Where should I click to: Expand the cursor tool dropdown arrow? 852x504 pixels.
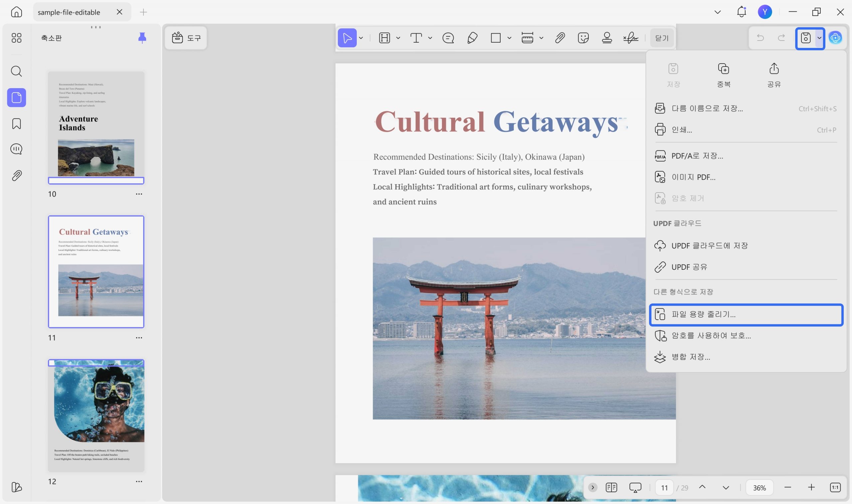(x=361, y=38)
